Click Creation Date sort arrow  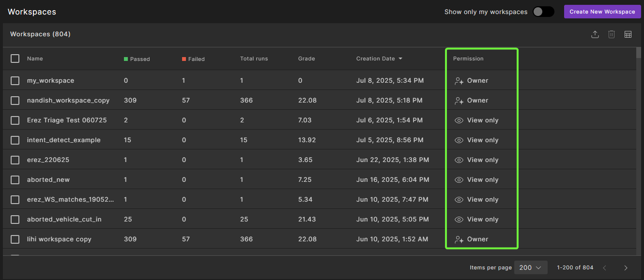point(400,59)
